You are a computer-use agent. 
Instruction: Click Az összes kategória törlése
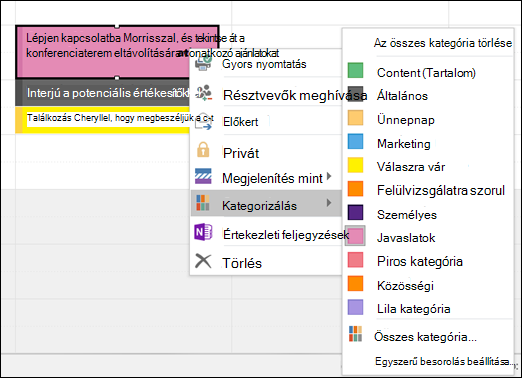click(443, 43)
